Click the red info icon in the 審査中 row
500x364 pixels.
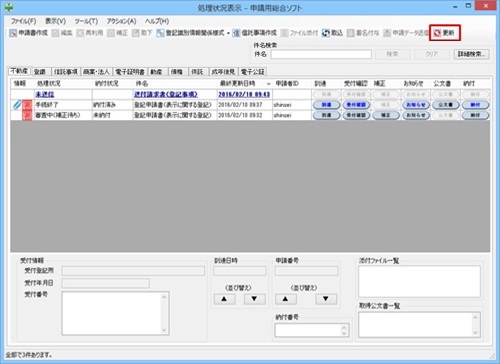27,115
